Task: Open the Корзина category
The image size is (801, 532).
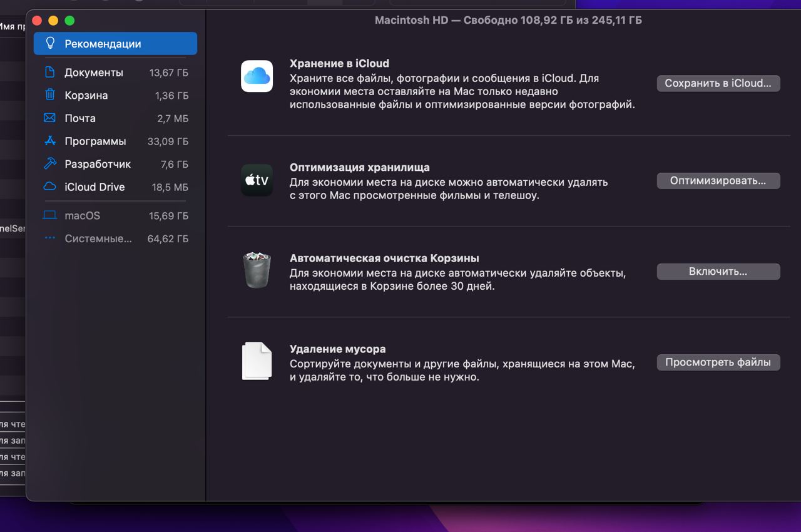Action: click(115, 95)
